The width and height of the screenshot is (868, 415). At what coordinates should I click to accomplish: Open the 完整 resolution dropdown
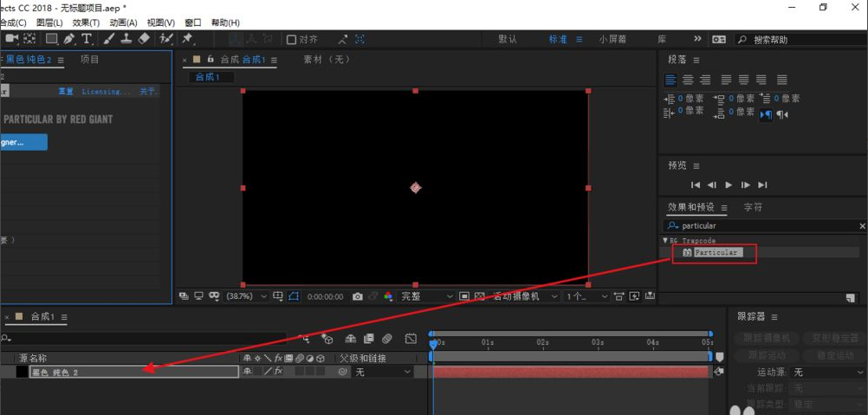click(x=425, y=296)
